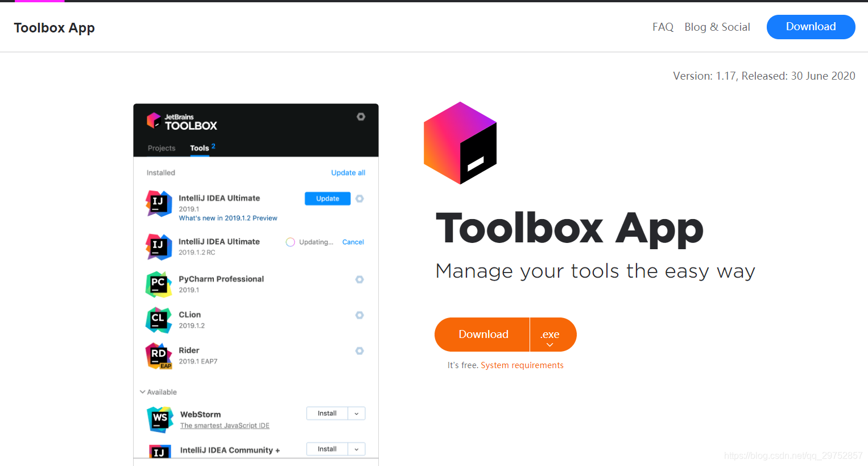The image size is (868, 466).
Task: Switch to the Projects tab
Action: pyautogui.click(x=162, y=148)
